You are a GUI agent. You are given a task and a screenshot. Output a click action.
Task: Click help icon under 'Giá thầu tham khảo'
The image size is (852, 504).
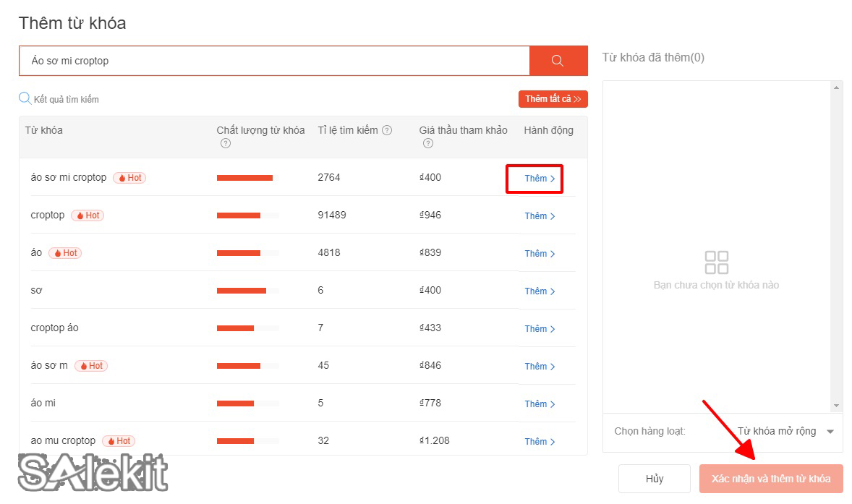(427, 143)
